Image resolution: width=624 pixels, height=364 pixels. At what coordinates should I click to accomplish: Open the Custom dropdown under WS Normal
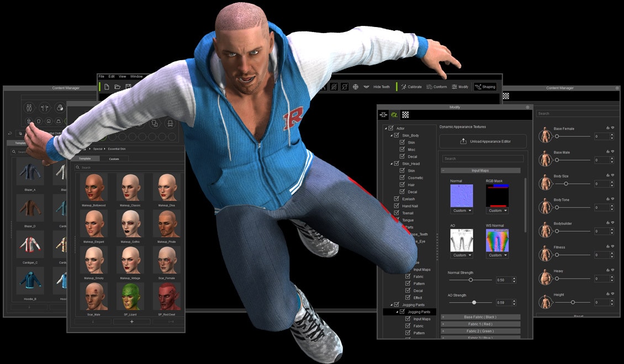pyautogui.click(x=497, y=254)
